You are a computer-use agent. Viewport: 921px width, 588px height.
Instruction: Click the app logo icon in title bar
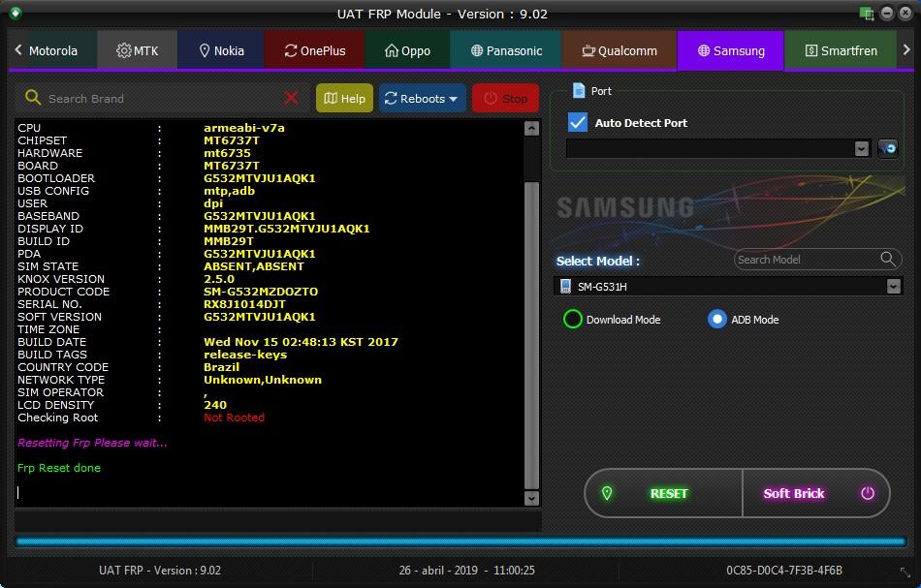pos(16,13)
